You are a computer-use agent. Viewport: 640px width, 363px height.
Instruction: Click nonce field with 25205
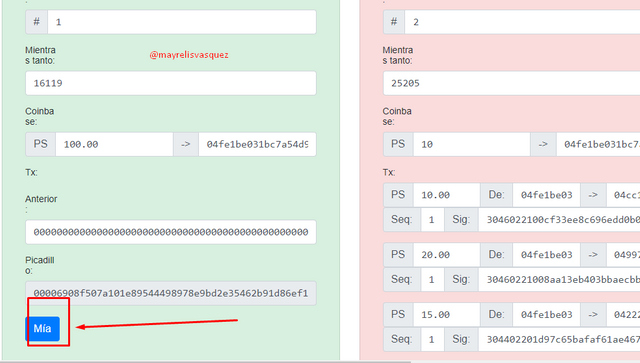pos(511,83)
